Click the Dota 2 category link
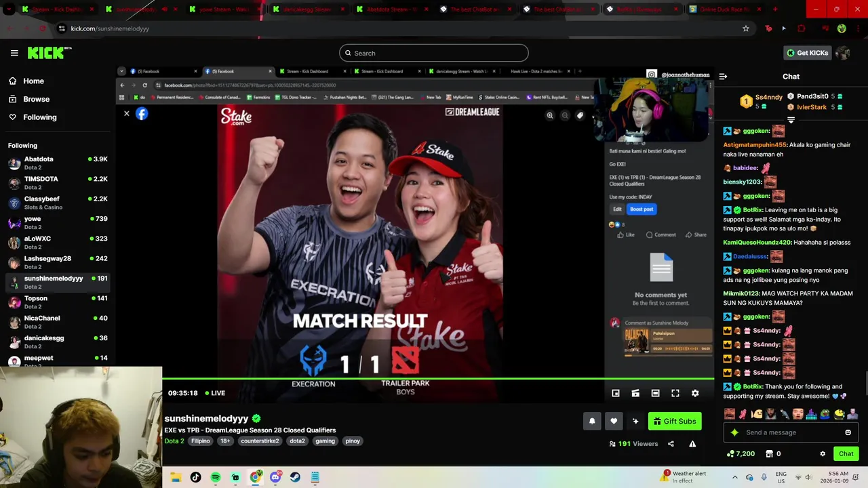Image resolution: width=868 pixels, height=488 pixels. tap(174, 441)
